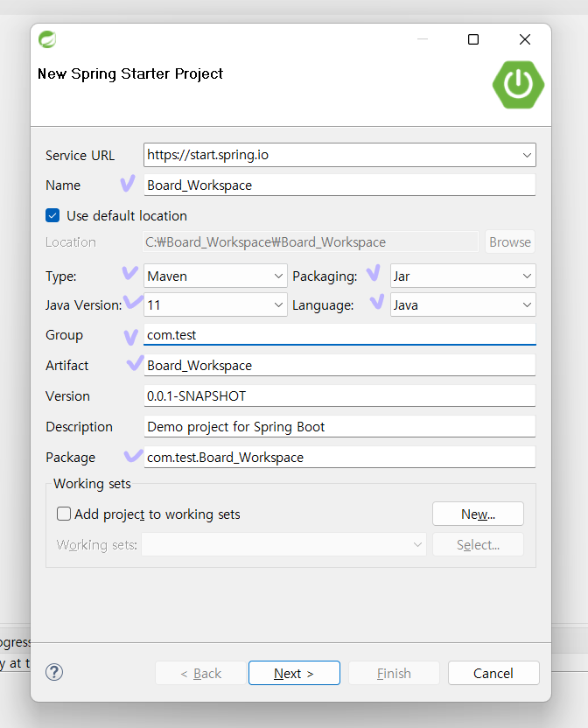The image size is (588, 728).
Task: Click the Spring leaf window icon
Action: (x=47, y=39)
